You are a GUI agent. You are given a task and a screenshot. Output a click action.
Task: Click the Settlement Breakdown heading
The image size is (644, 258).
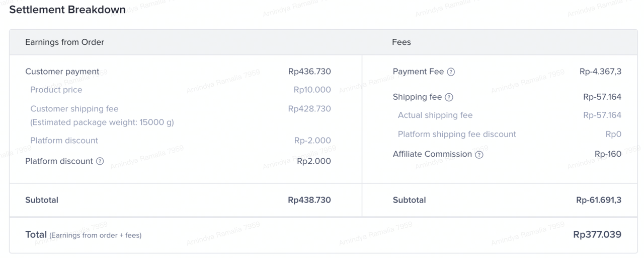click(x=67, y=10)
